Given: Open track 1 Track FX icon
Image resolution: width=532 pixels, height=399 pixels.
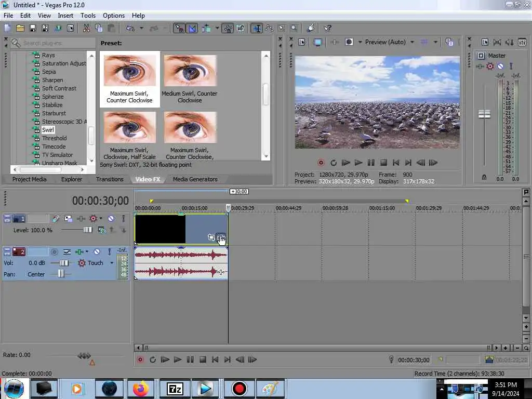Looking at the screenshot, I should point(81,219).
